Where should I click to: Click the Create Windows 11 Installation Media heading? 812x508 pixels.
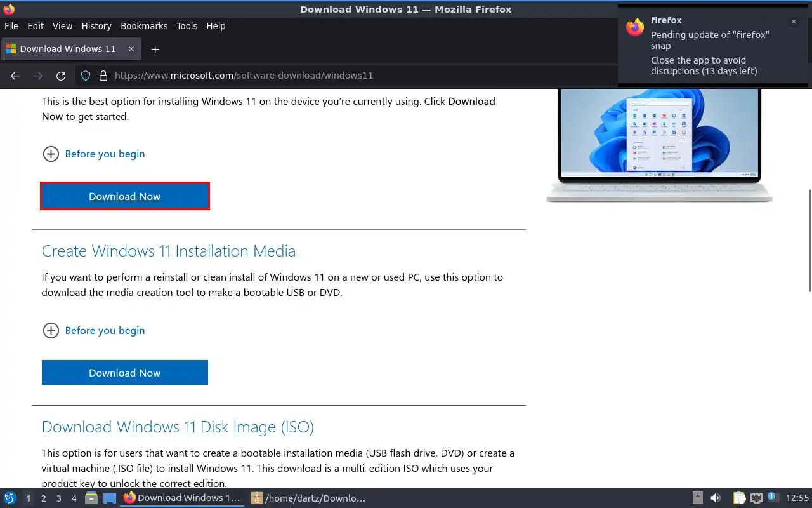[169, 251]
